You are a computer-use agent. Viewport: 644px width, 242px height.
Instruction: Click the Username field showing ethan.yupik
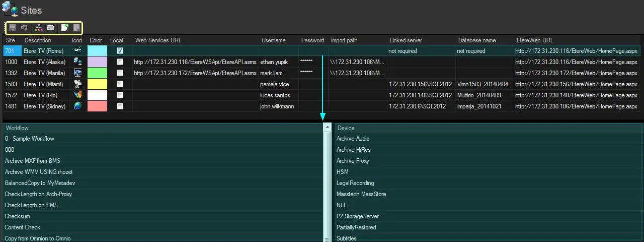pyautogui.click(x=275, y=62)
